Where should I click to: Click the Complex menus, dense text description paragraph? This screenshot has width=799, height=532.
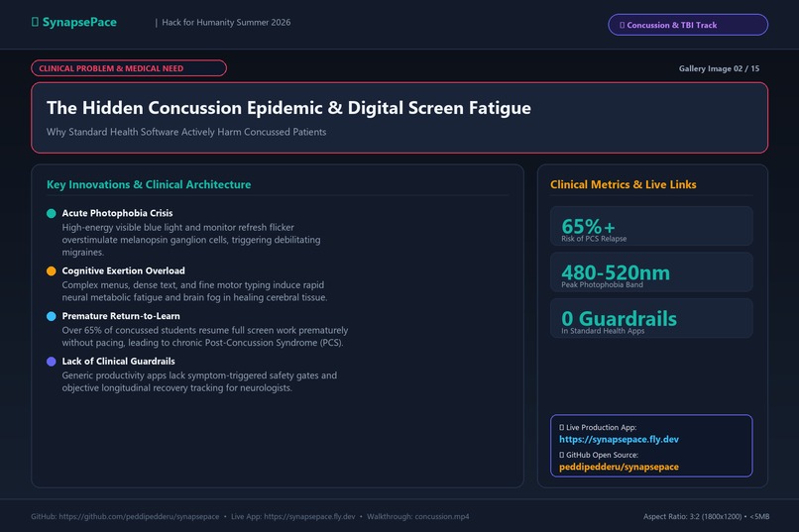pos(194,291)
